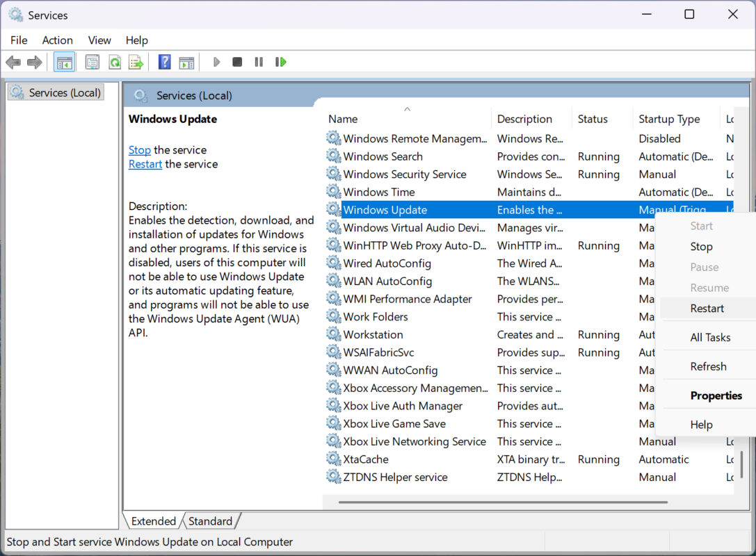Select WinHTTP Web Proxy Auto-Discovery service

coord(490,245)
